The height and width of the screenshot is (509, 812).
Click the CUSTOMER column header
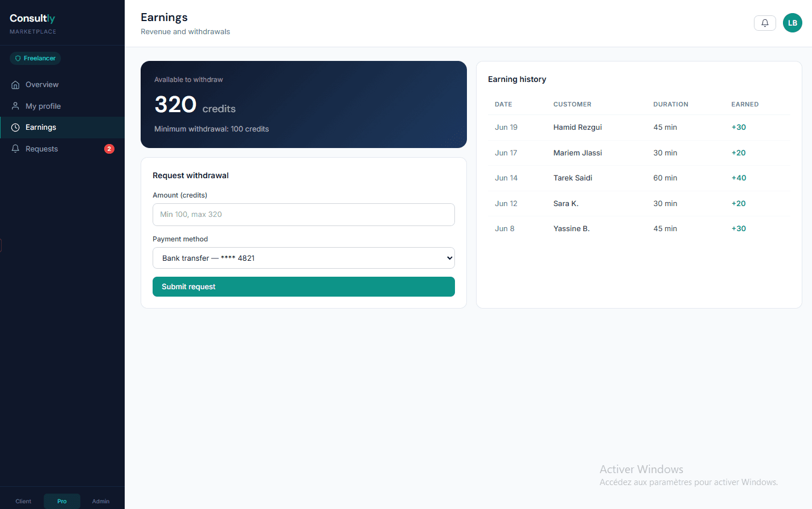[572, 104]
